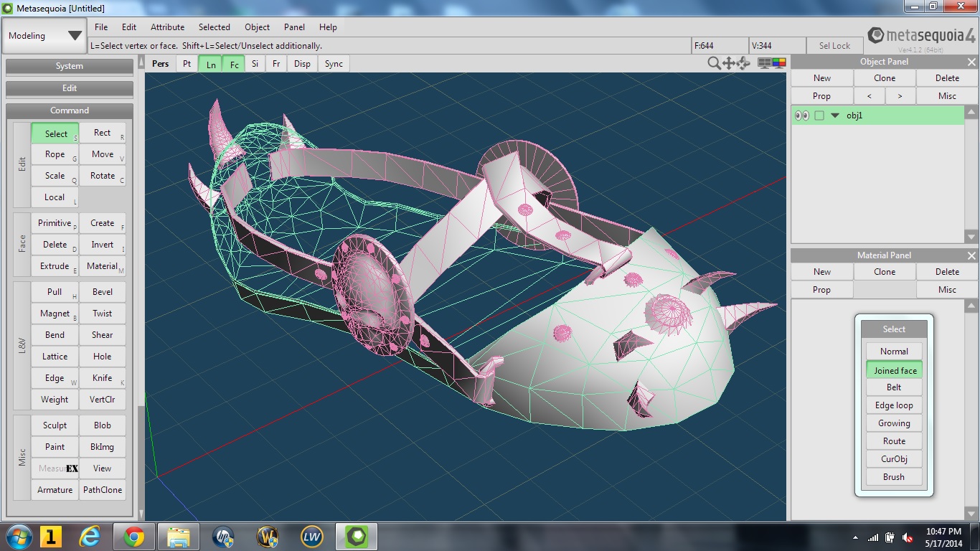Select Normal selection mode
980x551 pixels.
point(894,352)
